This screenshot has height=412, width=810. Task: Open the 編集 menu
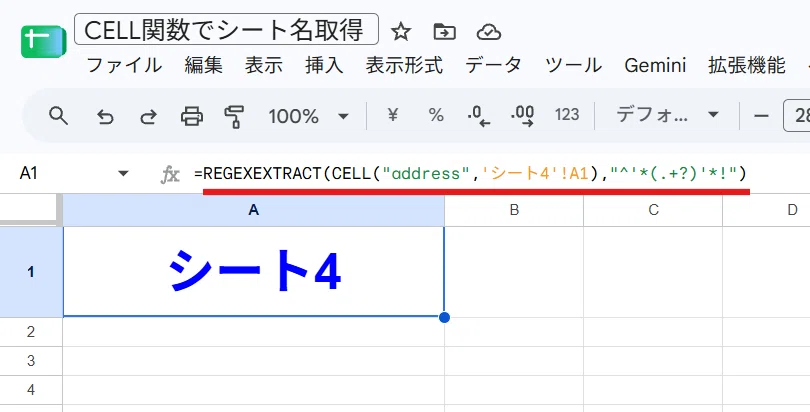(x=204, y=66)
